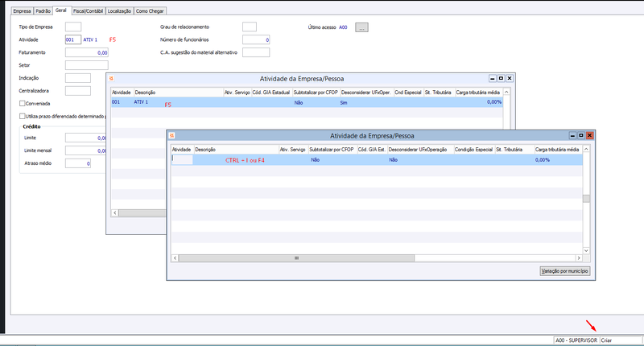The width and height of the screenshot is (644, 346).
Task: Enable Utiliza prazo diferenciado checkbox
Action: click(23, 116)
